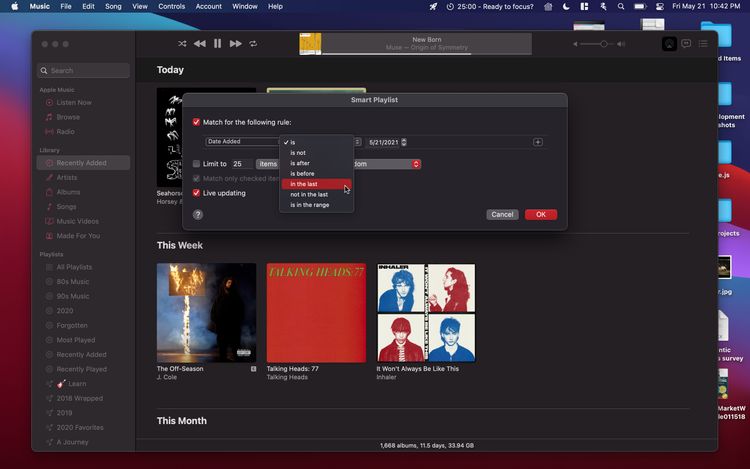Add a rule with the plus button
The height and width of the screenshot is (469, 750).
(x=538, y=142)
